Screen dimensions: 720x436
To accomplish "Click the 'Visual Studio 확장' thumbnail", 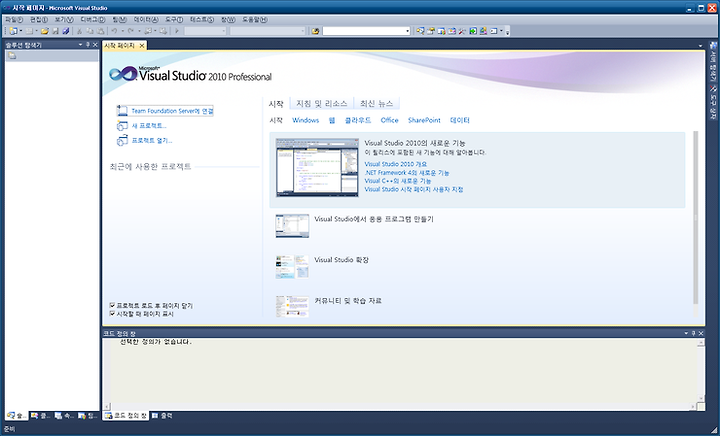I will (292, 267).
